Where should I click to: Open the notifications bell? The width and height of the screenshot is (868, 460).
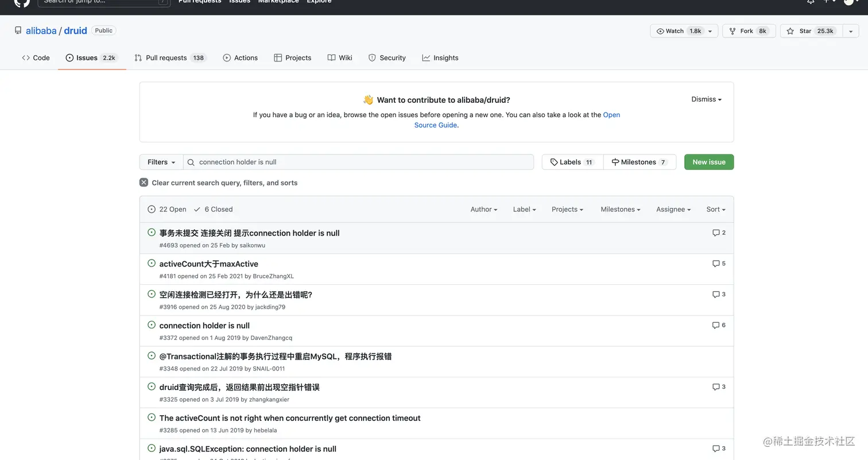coord(811,2)
